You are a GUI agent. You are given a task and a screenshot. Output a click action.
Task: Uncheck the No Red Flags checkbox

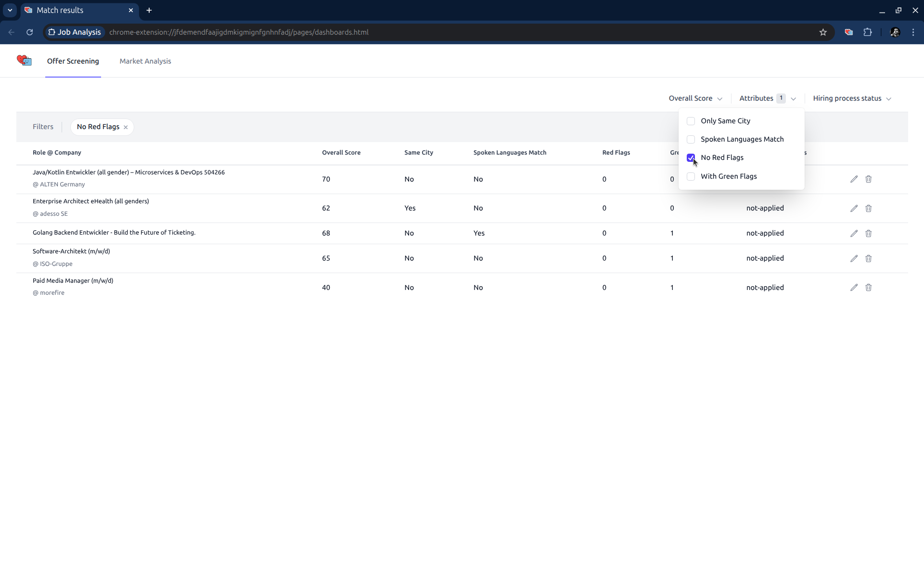pyautogui.click(x=691, y=158)
